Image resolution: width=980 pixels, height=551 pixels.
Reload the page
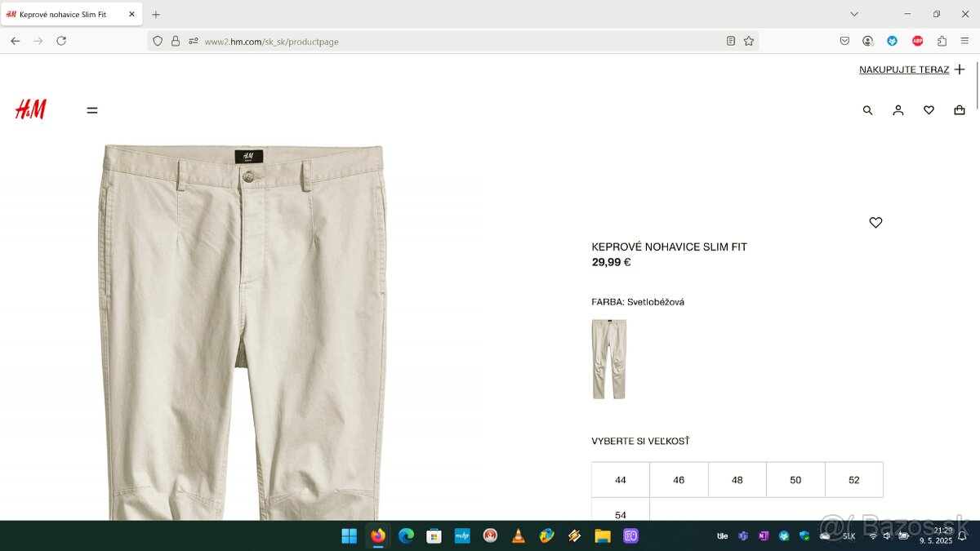[61, 41]
